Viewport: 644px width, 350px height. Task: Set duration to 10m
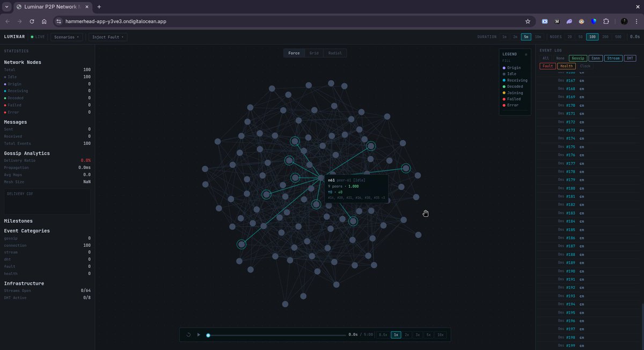coord(538,37)
